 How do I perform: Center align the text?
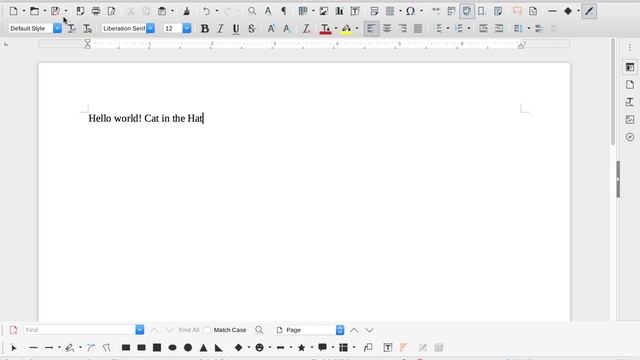click(387, 29)
